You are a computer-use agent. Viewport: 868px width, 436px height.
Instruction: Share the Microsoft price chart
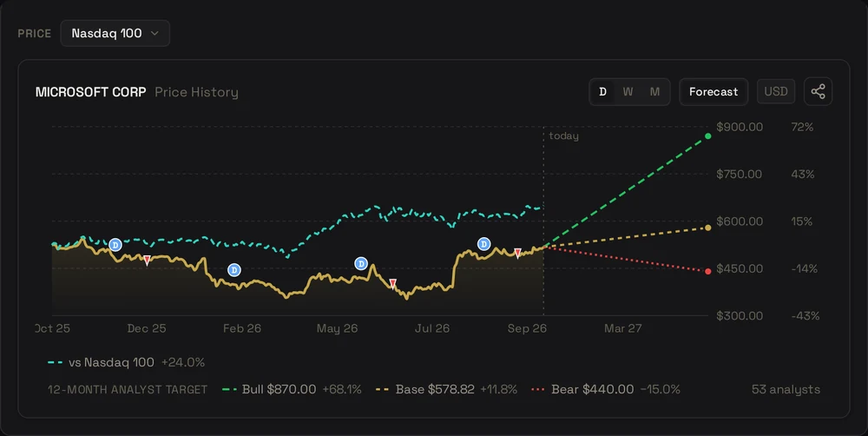[819, 91]
